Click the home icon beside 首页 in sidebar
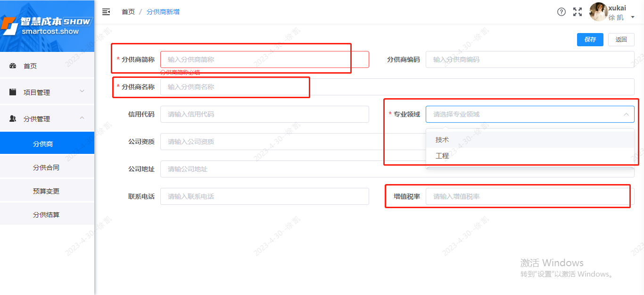Screen dimensions: 644x295 [x=12, y=66]
